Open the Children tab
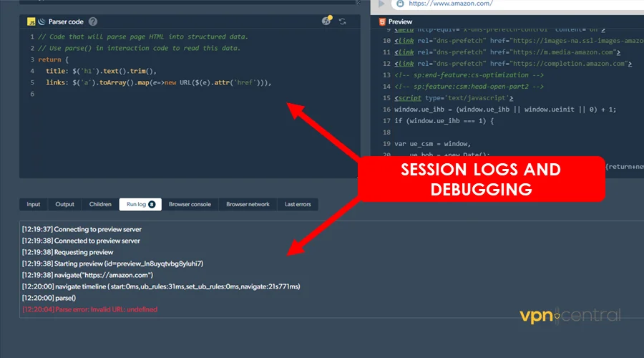The height and width of the screenshot is (358, 644). click(x=100, y=204)
